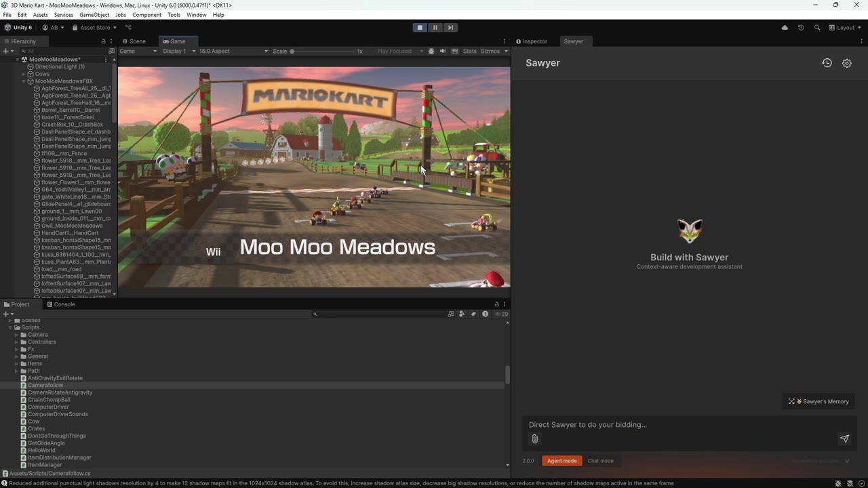Click the Project panel add (+) button
The height and width of the screenshot is (488, 868).
(x=8, y=314)
